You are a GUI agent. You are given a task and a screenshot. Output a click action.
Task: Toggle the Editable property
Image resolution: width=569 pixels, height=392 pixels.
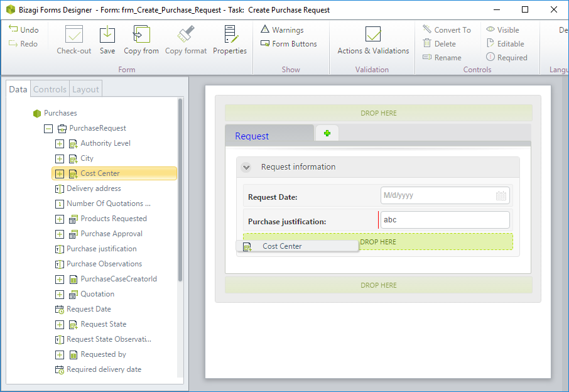coord(505,43)
